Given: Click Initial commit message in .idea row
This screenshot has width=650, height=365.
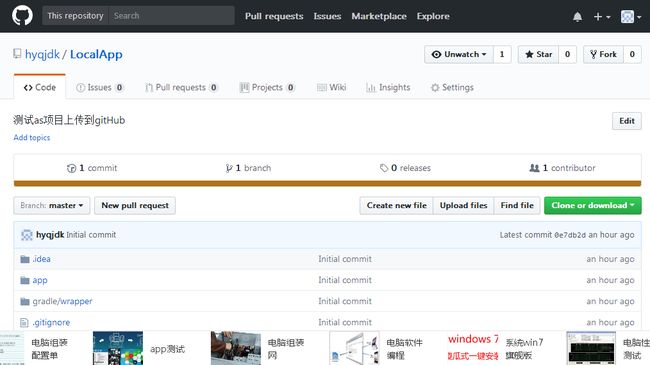Looking at the screenshot, I should point(345,259).
